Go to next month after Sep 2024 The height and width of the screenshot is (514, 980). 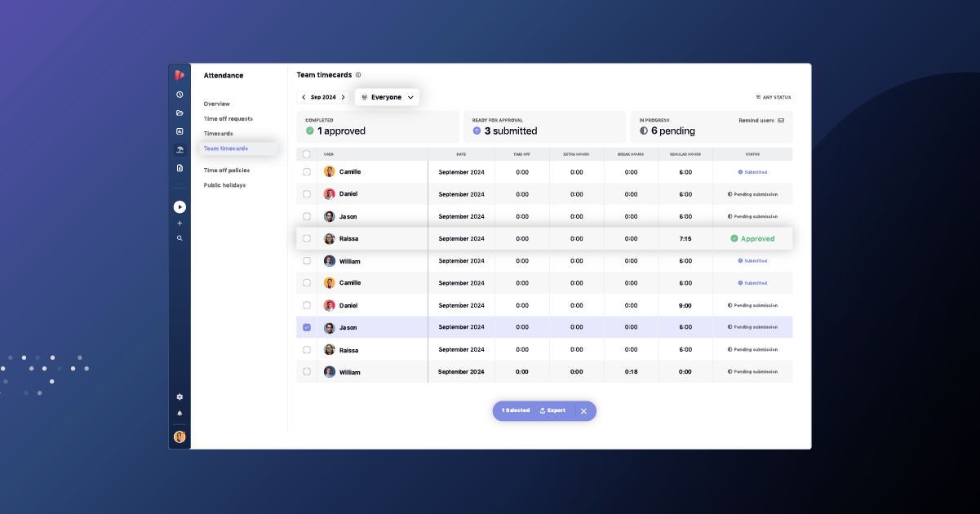point(343,97)
